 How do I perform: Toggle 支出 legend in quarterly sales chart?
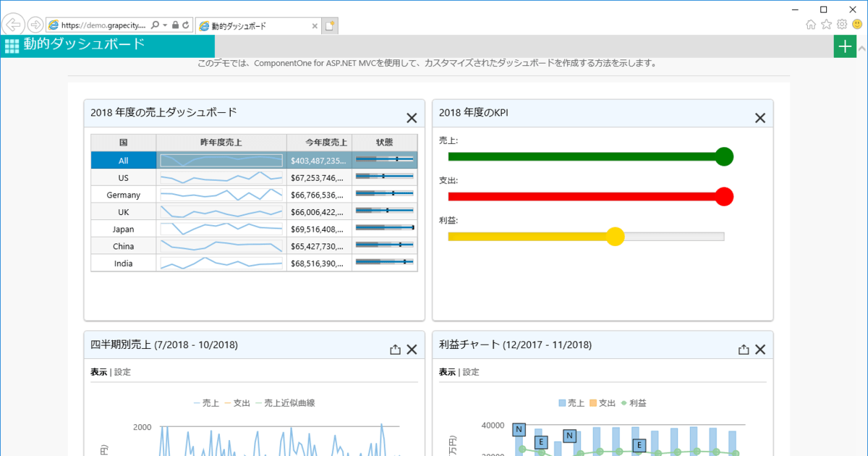[x=237, y=402]
